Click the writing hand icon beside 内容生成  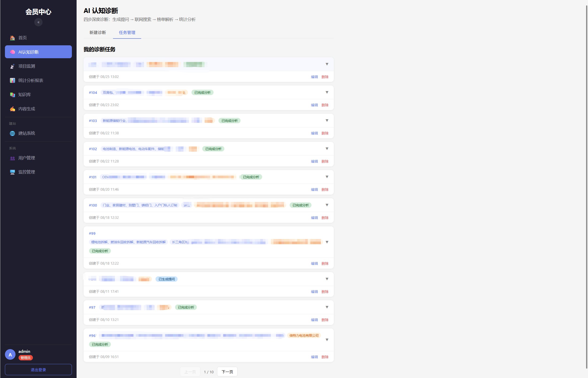point(12,109)
